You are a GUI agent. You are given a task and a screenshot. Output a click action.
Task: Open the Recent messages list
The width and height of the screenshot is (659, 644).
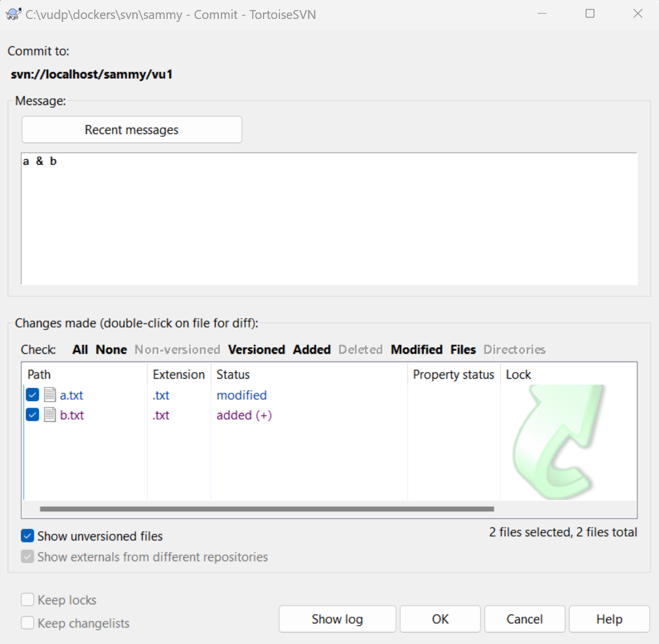point(131,130)
